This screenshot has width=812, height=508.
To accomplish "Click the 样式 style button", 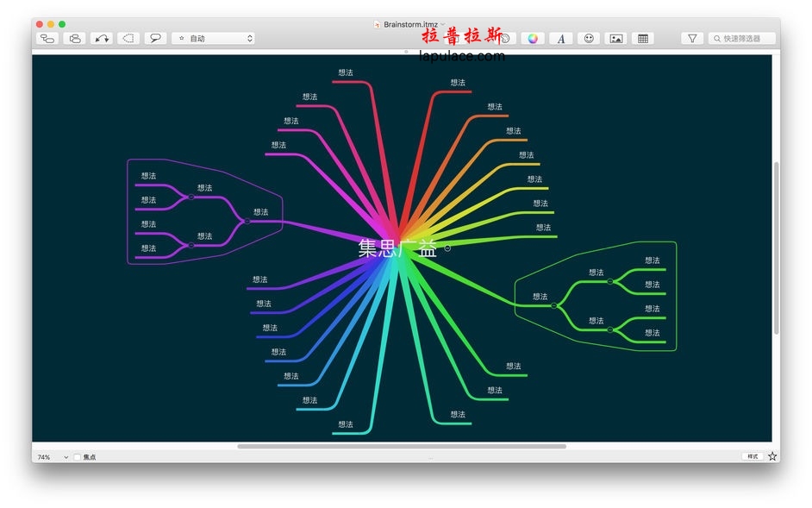I will tap(753, 456).
